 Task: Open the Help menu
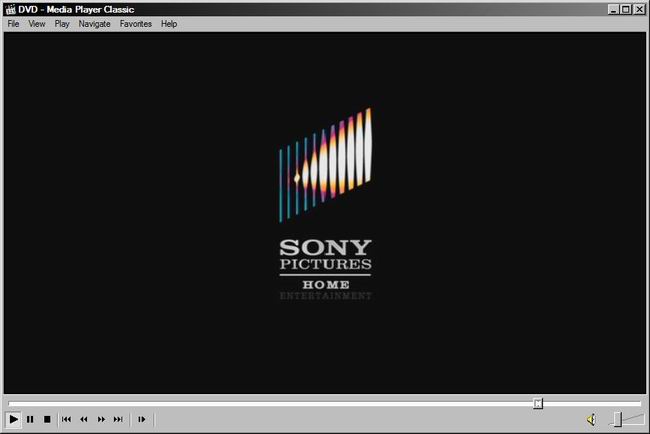point(169,24)
